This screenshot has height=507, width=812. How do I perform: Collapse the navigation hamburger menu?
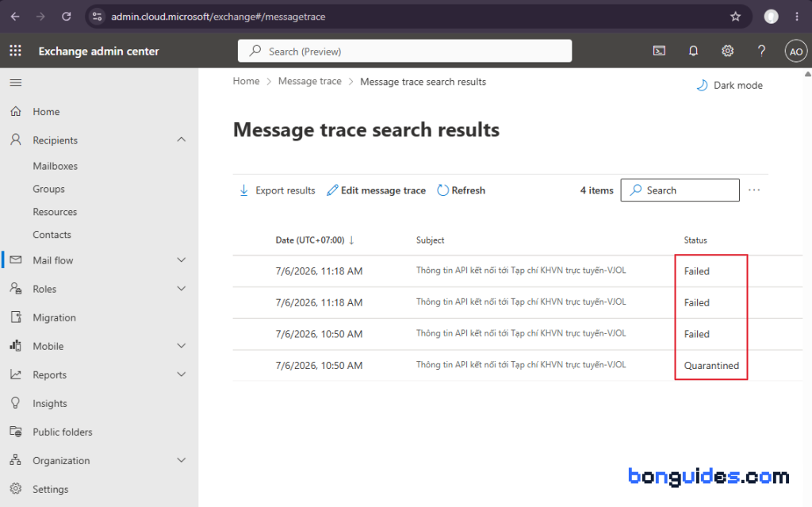click(x=16, y=83)
